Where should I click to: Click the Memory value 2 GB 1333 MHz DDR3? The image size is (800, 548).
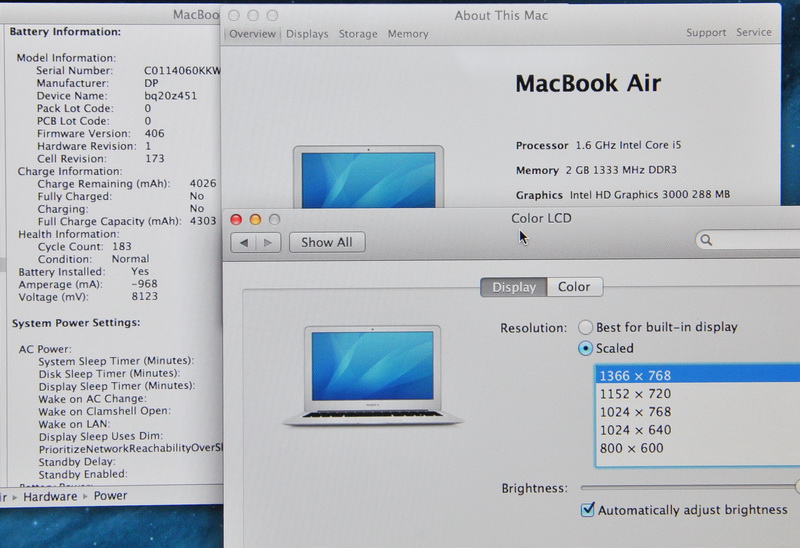(x=621, y=170)
